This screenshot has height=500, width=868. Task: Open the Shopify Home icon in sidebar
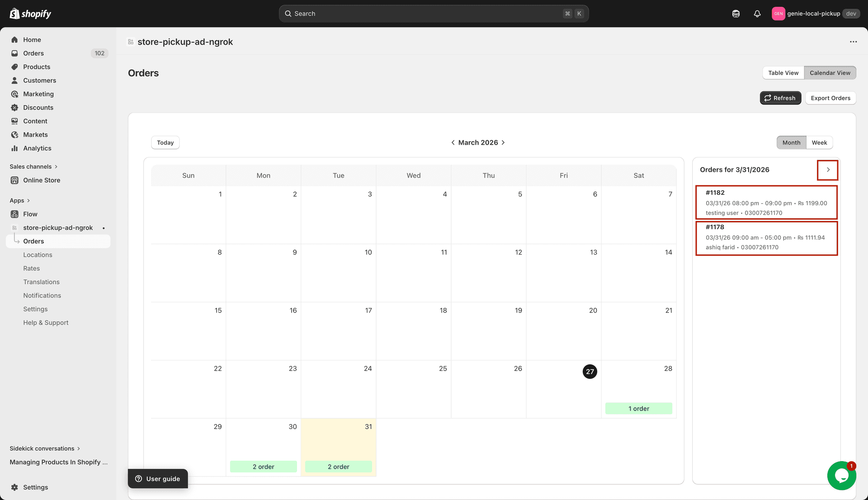click(x=15, y=40)
